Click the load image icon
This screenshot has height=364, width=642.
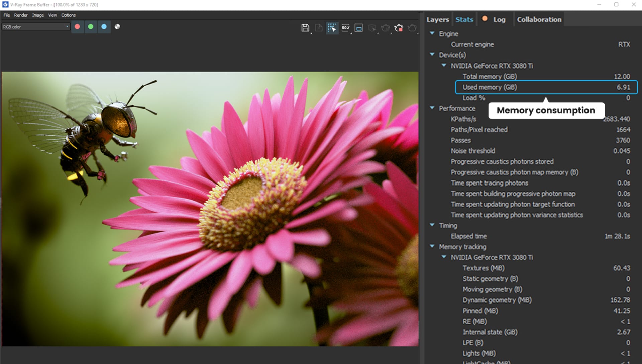point(318,28)
